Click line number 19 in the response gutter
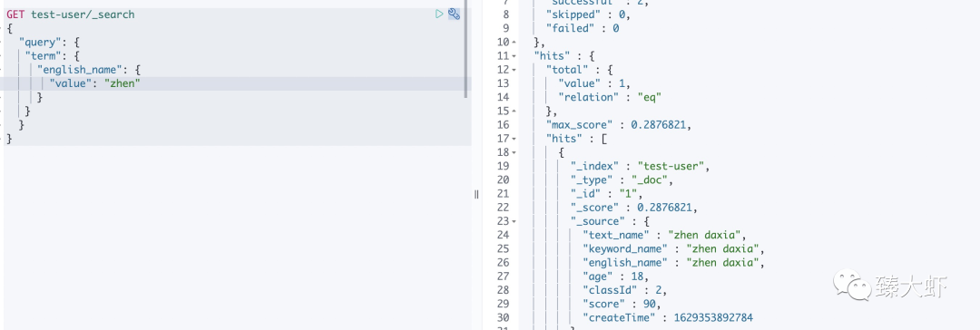This screenshot has width=980, height=330. coord(503,166)
